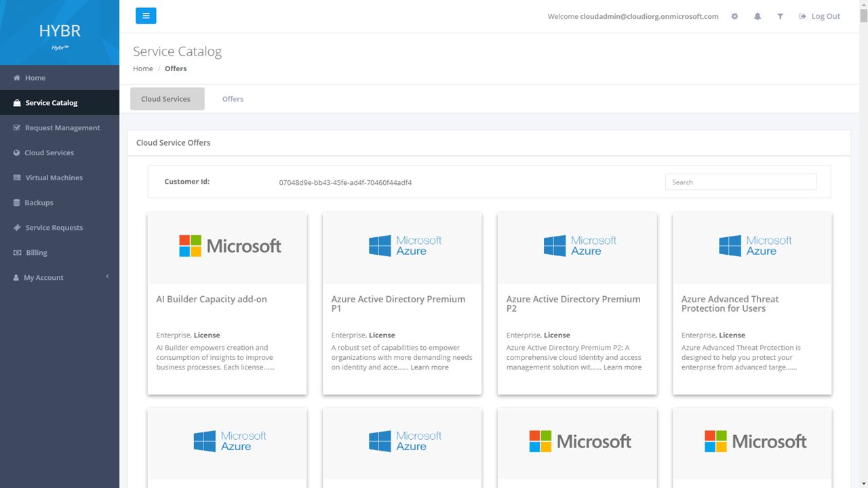Click the Home house icon in sidebar

[x=17, y=78]
